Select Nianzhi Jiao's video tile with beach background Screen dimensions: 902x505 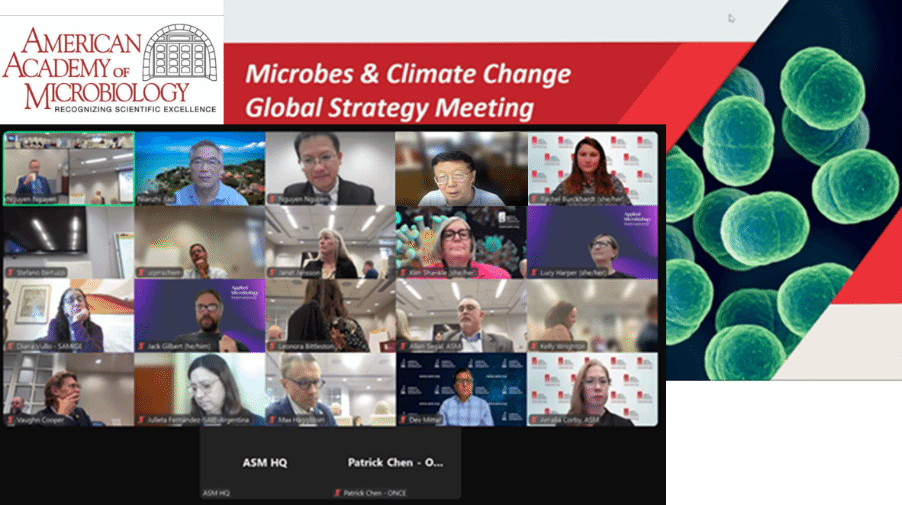pos(200,169)
